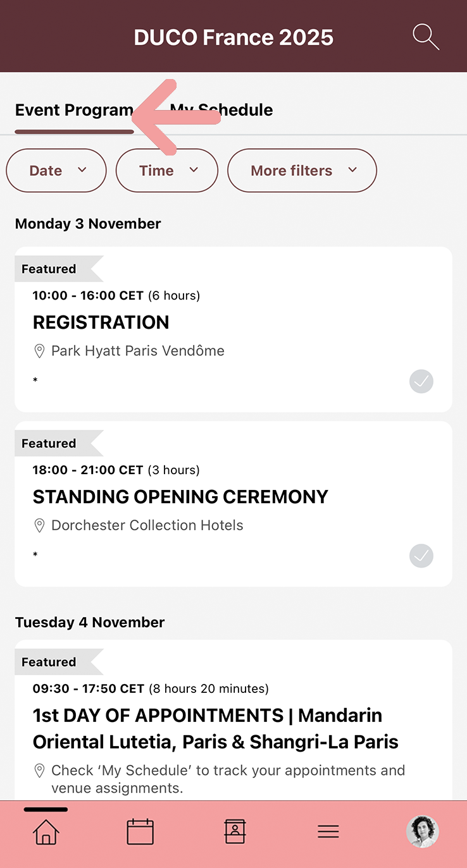Go to Home in bottom navigation
Image resolution: width=467 pixels, height=868 pixels.
(x=46, y=831)
